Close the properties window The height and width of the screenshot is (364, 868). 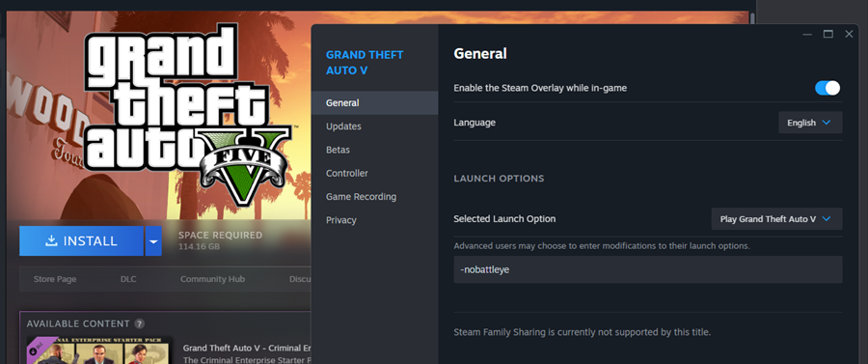coord(849,35)
